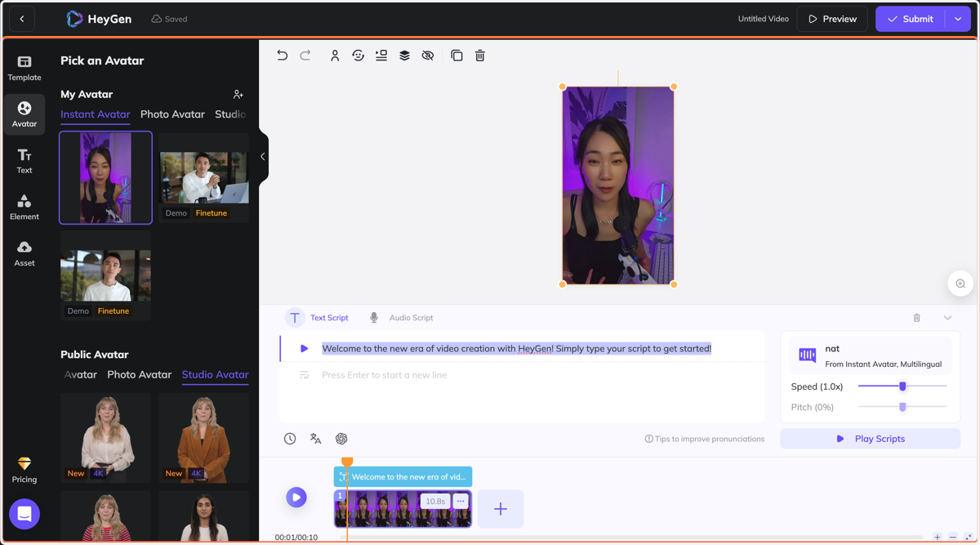The width and height of the screenshot is (980, 545).
Task: Click the face swap toolbar icon
Action: pos(358,56)
